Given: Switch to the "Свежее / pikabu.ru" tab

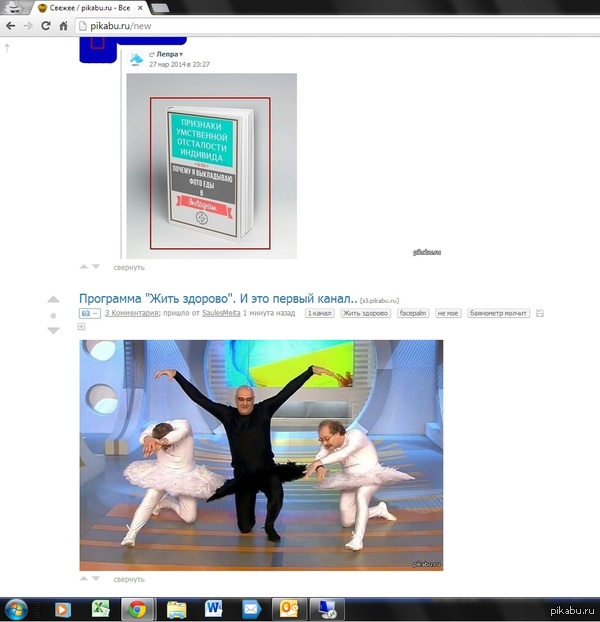Looking at the screenshot, I should pyautogui.click(x=85, y=7).
